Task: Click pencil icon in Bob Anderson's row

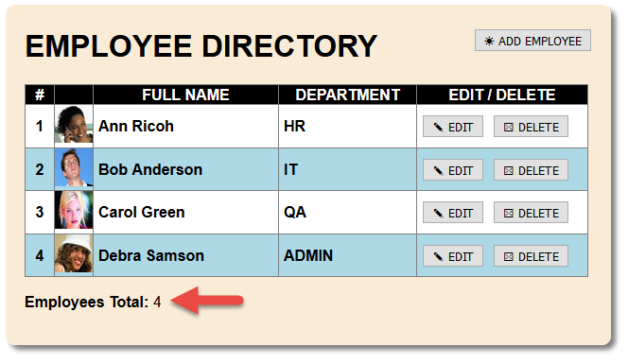Action: pyautogui.click(x=438, y=170)
